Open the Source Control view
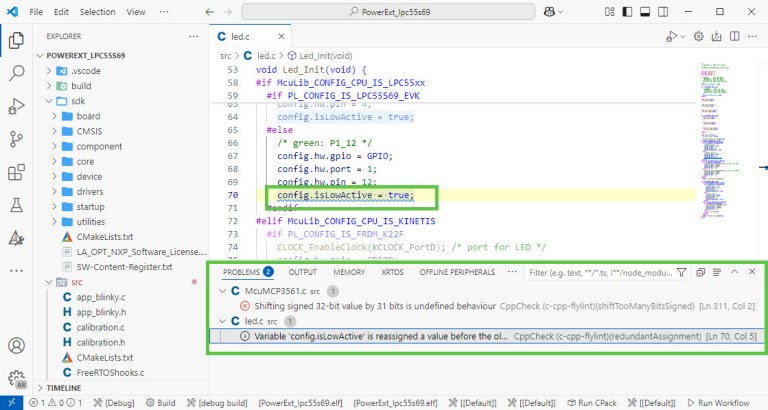 coord(16,139)
